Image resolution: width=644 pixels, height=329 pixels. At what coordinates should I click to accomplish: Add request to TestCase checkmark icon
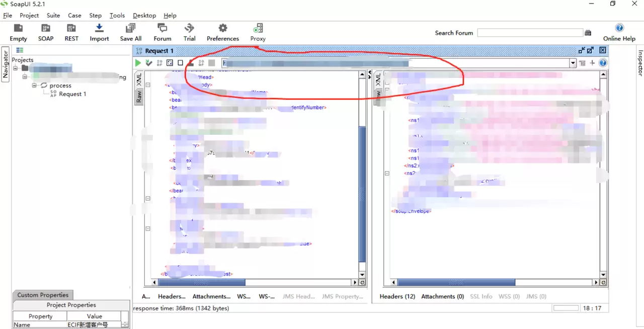(149, 63)
